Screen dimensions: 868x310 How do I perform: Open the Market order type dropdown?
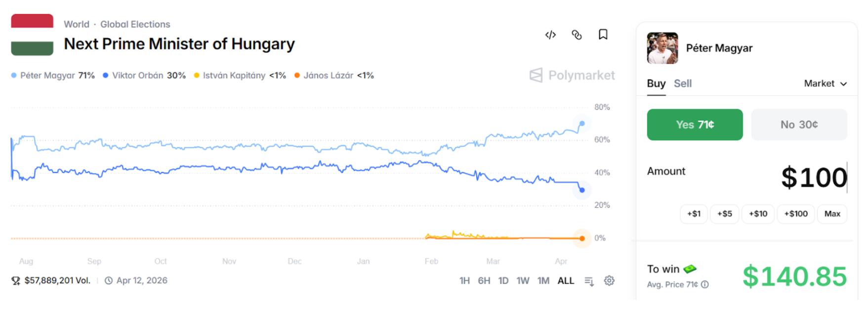click(825, 84)
